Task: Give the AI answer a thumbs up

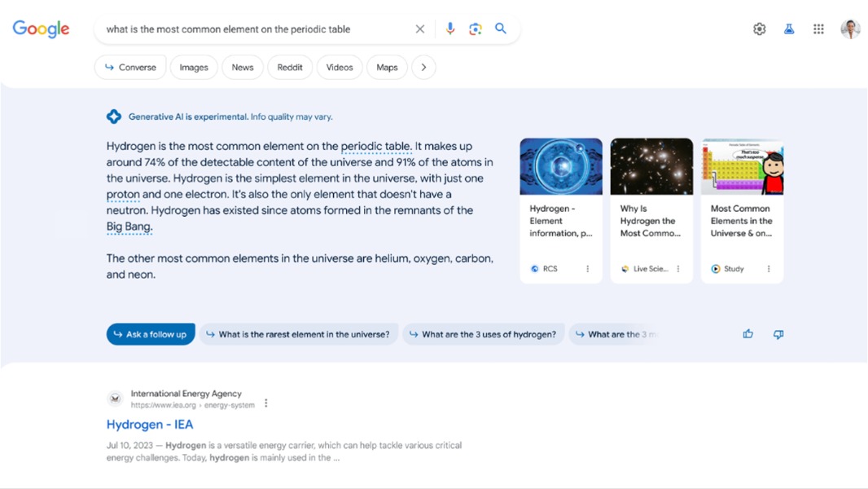Action: point(747,334)
